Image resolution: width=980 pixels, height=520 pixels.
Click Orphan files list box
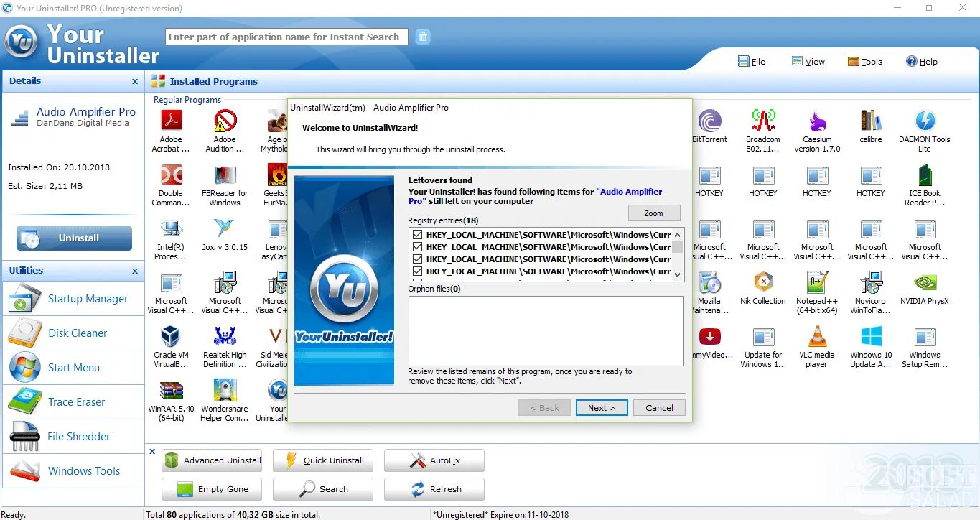pyautogui.click(x=546, y=331)
